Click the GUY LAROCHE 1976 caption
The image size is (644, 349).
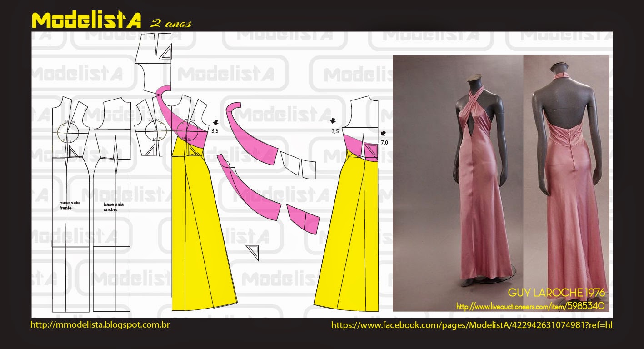[556, 292]
